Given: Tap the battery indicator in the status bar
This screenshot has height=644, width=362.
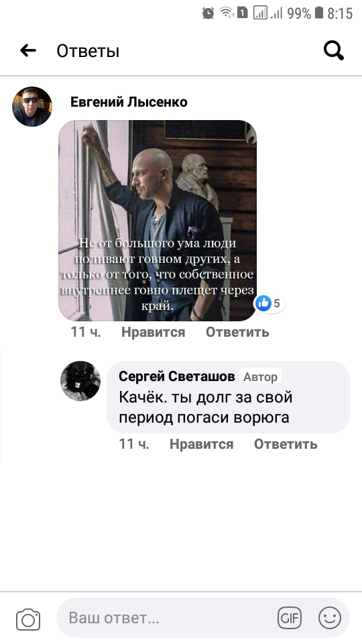Looking at the screenshot, I should point(319,13).
